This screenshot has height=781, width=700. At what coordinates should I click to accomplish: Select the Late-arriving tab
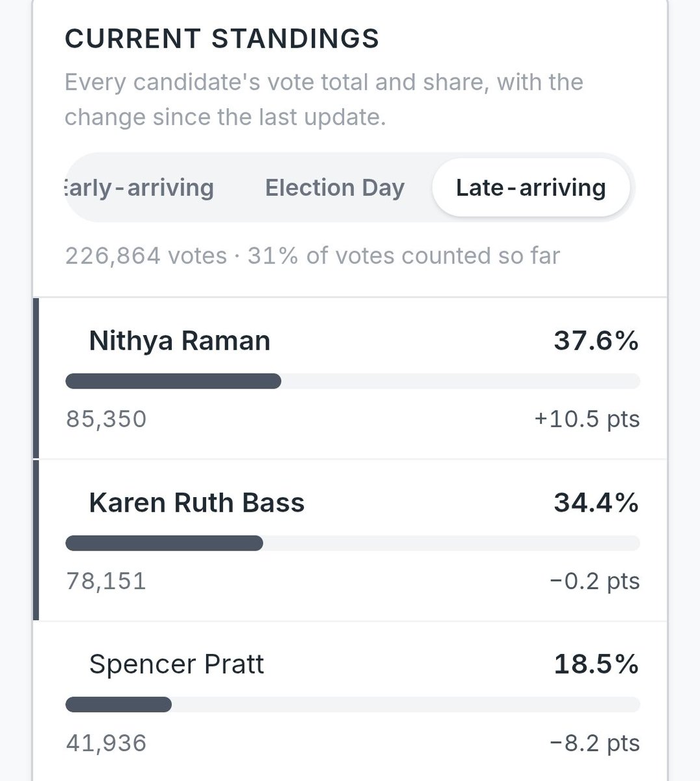pos(531,187)
